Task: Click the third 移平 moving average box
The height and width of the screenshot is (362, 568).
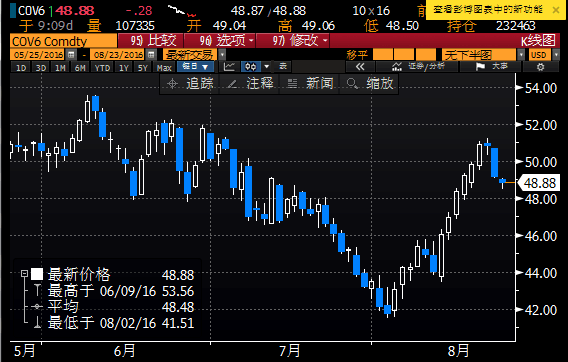Action: 426,55
